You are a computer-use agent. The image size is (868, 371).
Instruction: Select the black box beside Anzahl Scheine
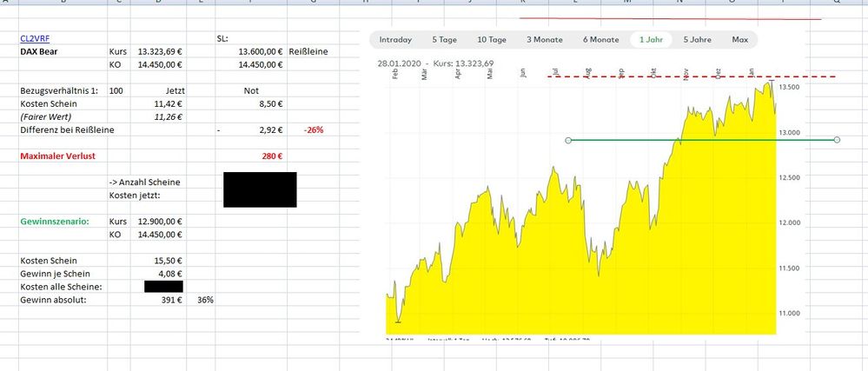(260, 189)
